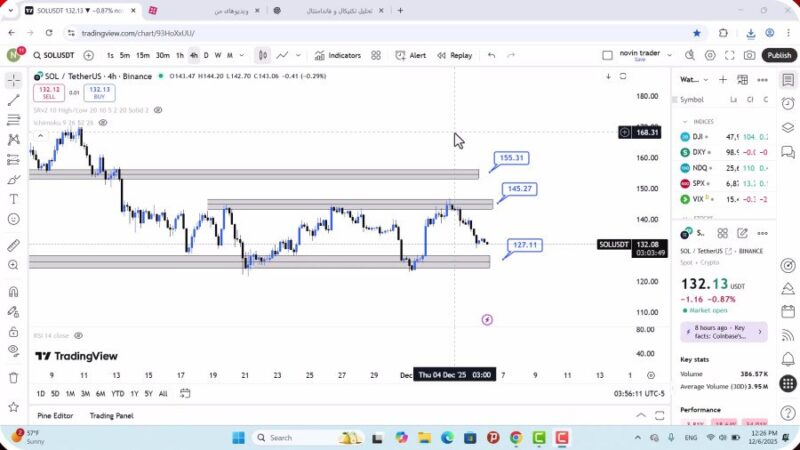Open chart settings gear icon
The width and height of the screenshot is (800, 450).
(710, 56)
